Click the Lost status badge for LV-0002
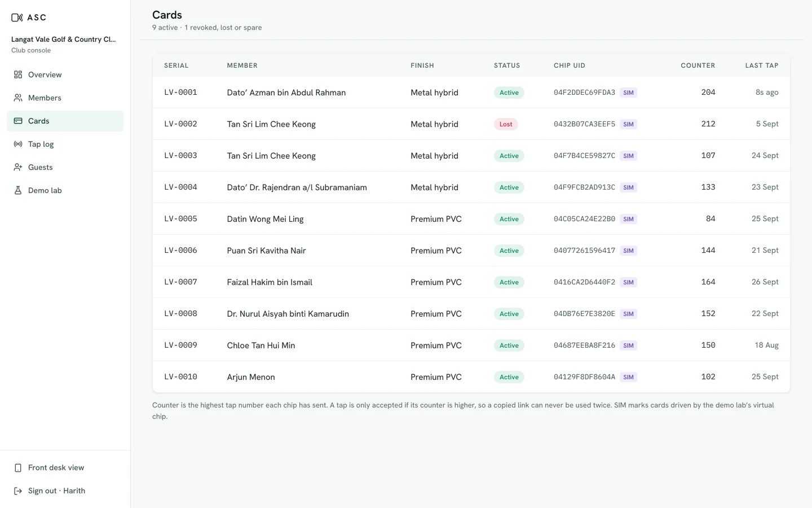 [506, 124]
